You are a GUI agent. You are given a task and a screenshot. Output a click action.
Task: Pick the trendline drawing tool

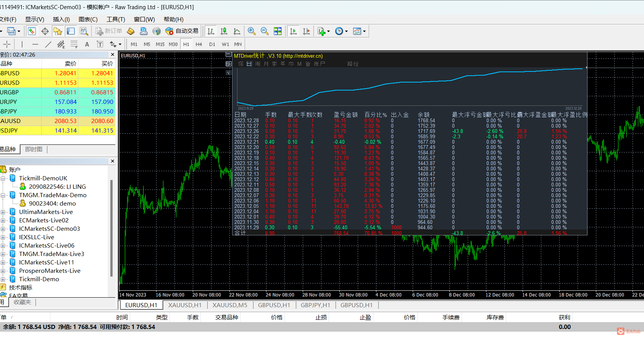click(48, 44)
